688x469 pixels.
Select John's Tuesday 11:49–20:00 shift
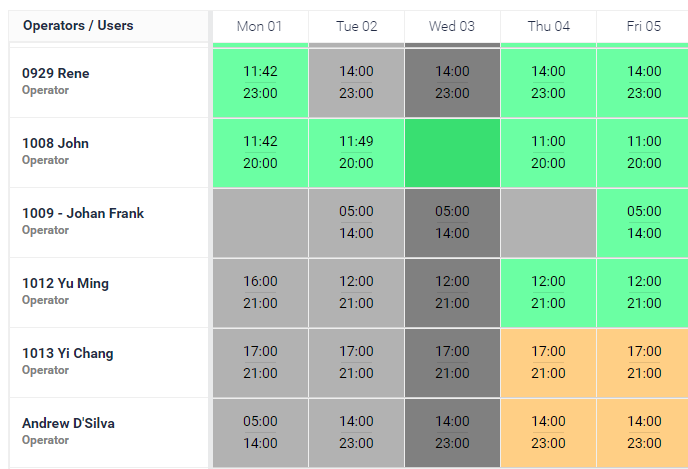[356, 152]
